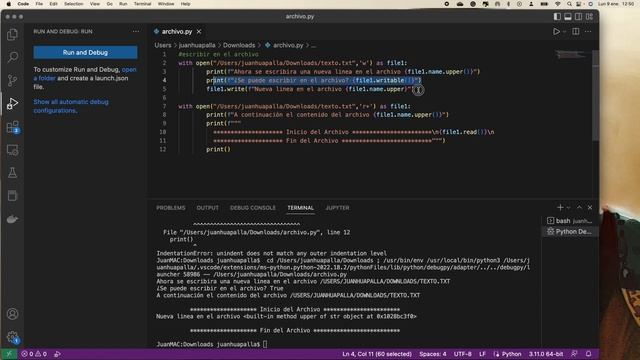
Task: Switch to the JUPYTER panel tab
Action: [x=337, y=208]
